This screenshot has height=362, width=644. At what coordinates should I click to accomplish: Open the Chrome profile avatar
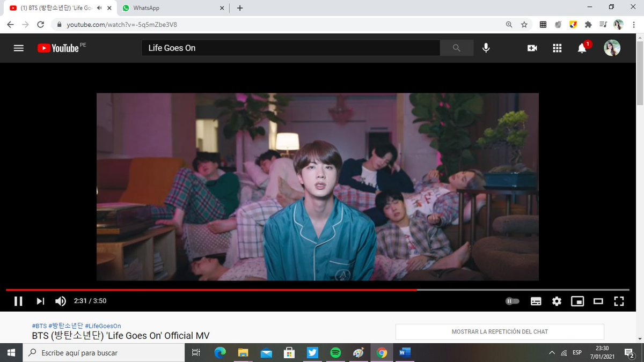click(x=618, y=25)
